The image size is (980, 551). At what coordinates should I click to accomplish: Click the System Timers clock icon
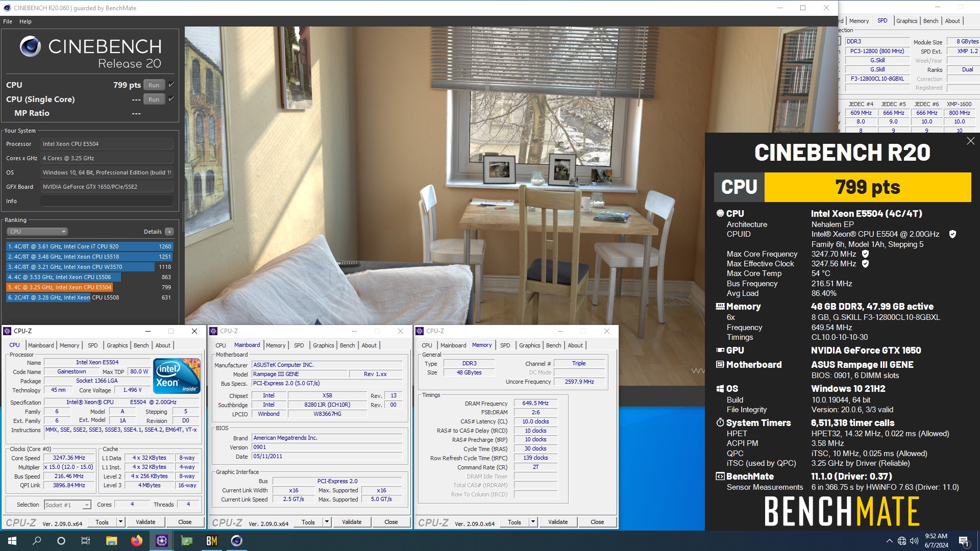(720, 422)
